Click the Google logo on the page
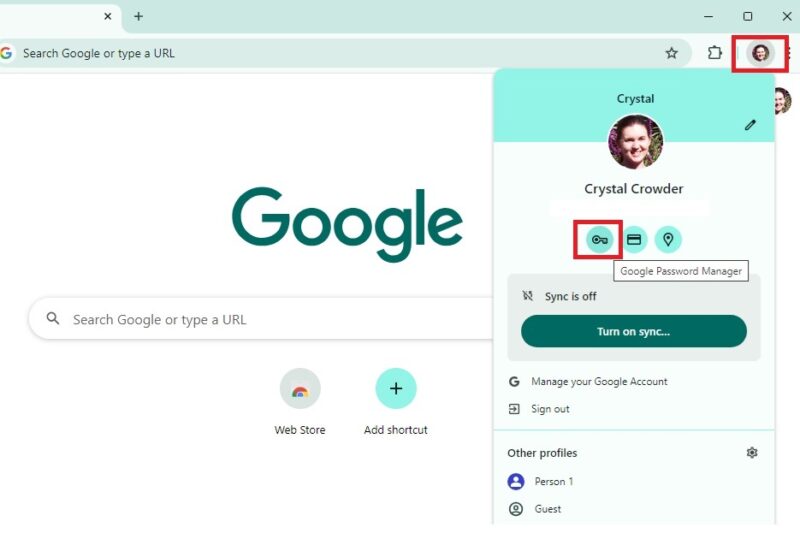This screenshot has height=551, width=800. click(x=347, y=223)
